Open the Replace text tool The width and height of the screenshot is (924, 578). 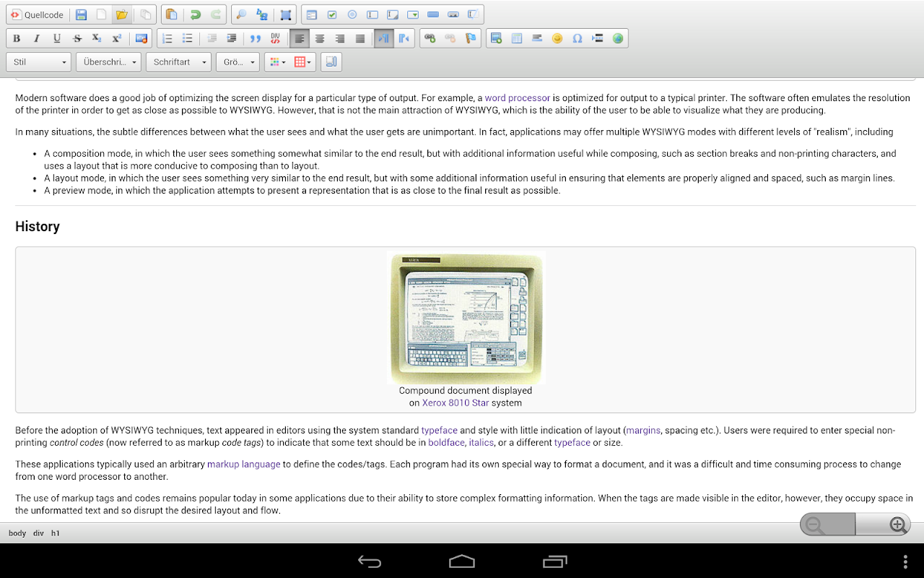(262, 14)
